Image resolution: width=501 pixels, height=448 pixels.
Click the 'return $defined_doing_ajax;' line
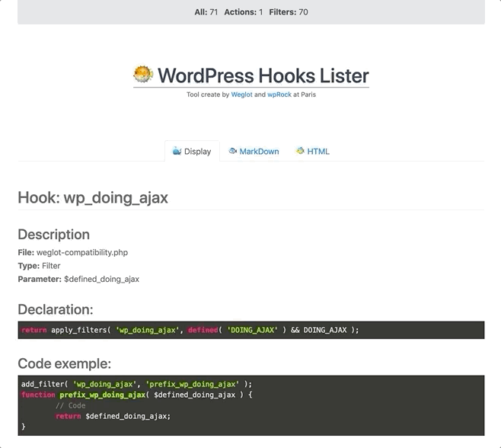(113, 416)
